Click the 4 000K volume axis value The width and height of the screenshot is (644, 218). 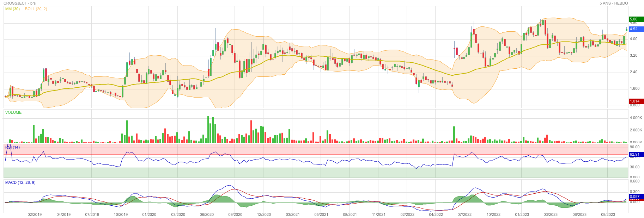point(636,118)
